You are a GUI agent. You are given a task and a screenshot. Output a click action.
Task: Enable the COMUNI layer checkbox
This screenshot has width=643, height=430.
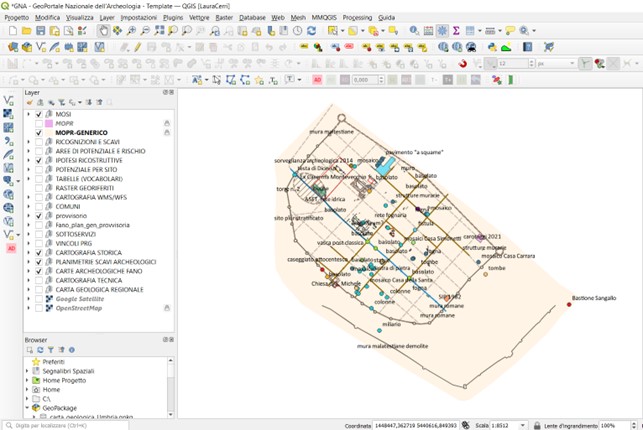(39, 206)
